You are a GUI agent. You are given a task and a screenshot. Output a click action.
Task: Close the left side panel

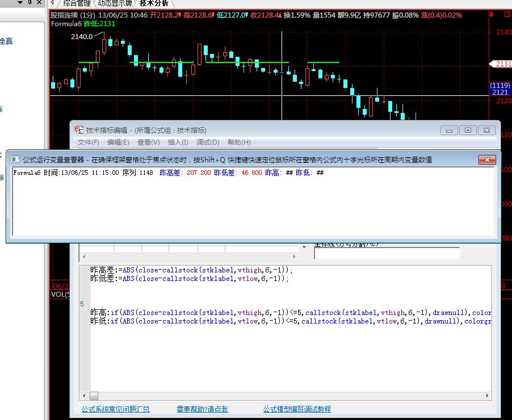(39, 3)
